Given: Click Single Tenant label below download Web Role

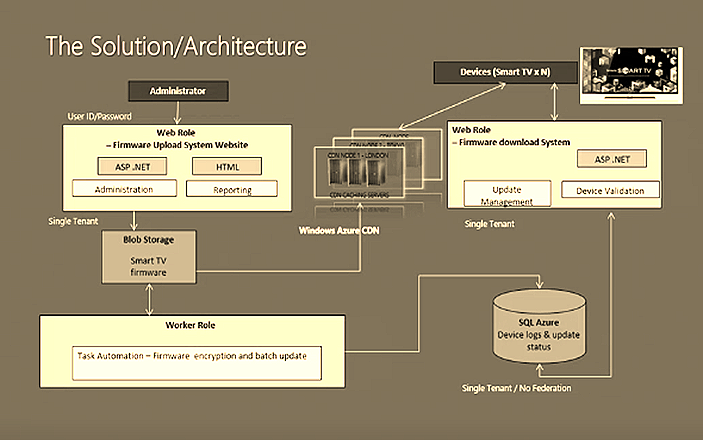Looking at the screenshot, I should click(x=490, y=224).
